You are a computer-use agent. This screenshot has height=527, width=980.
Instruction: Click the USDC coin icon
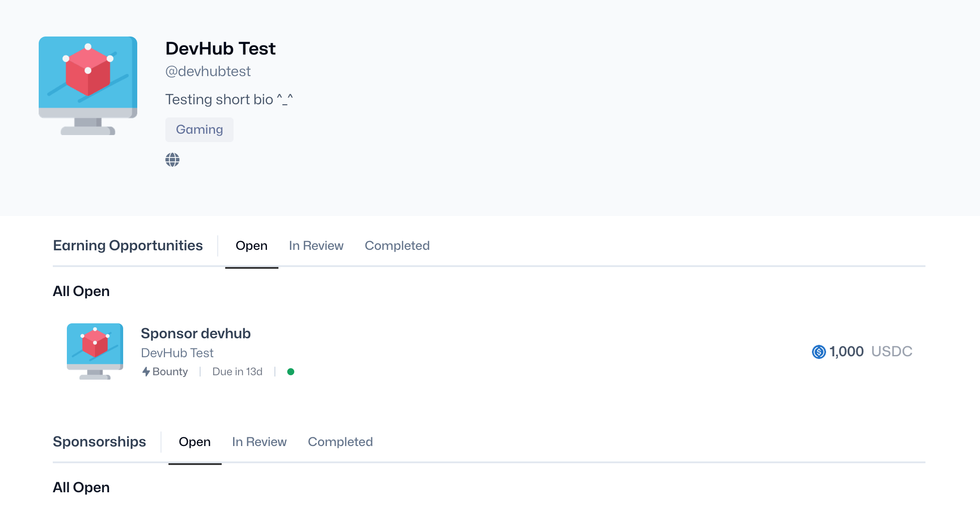coord(819,351)
